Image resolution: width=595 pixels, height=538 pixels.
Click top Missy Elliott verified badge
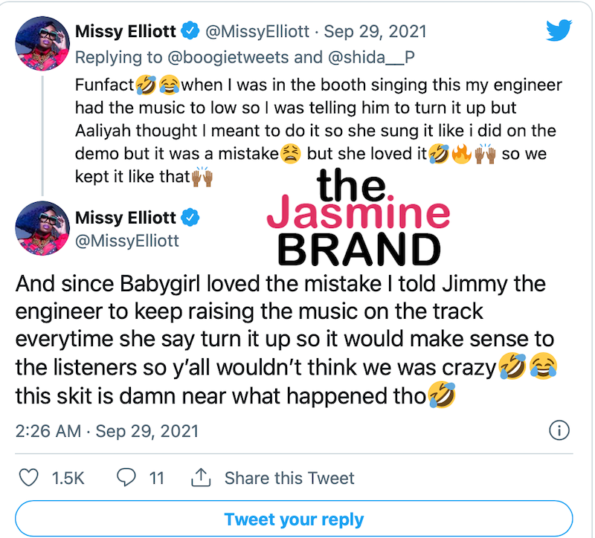click(190, 31)
